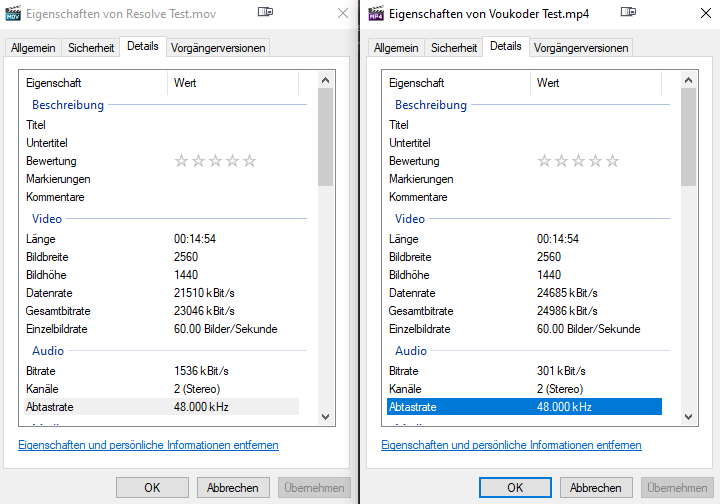
Task: Click the MOV file icon in the Resolve Test title bar
Action: pos(13,13)
